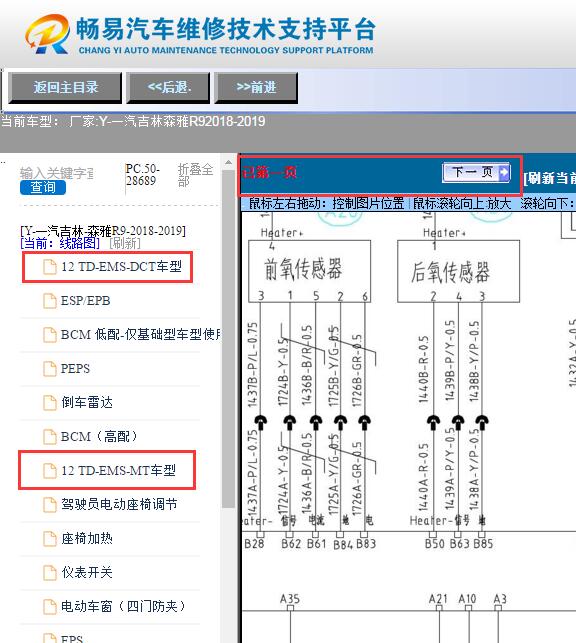Click wire label 1440B-R-0.5
Image resolution: width=576 pixels, height=643 pixels.
(423, 369)
